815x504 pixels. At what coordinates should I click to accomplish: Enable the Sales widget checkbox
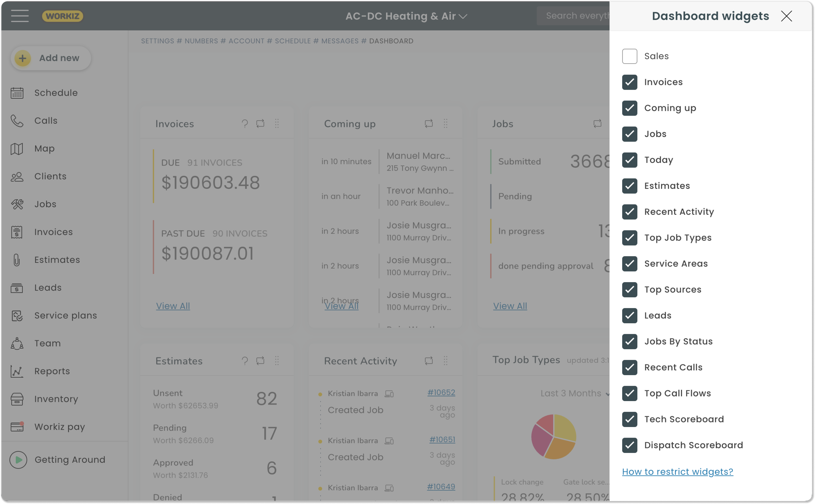coord(630,56)
